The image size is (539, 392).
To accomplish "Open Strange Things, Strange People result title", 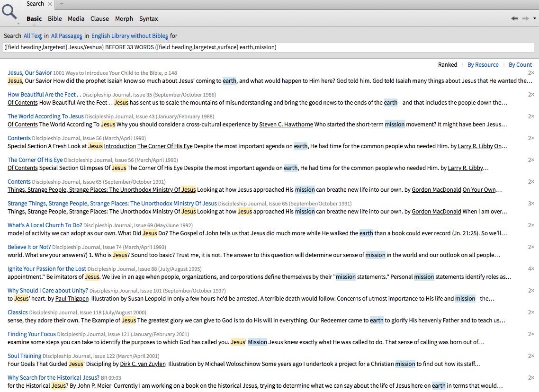I will (x=112, y=204).
